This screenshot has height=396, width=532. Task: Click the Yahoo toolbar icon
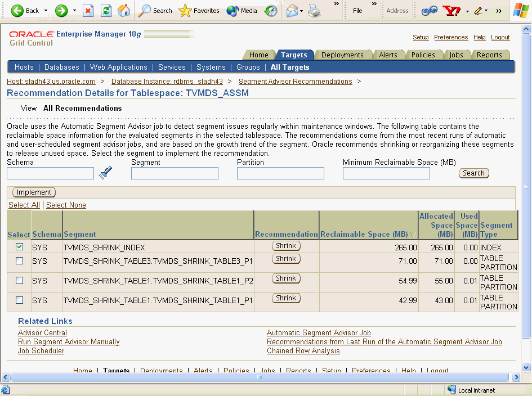tap(451, 11)
